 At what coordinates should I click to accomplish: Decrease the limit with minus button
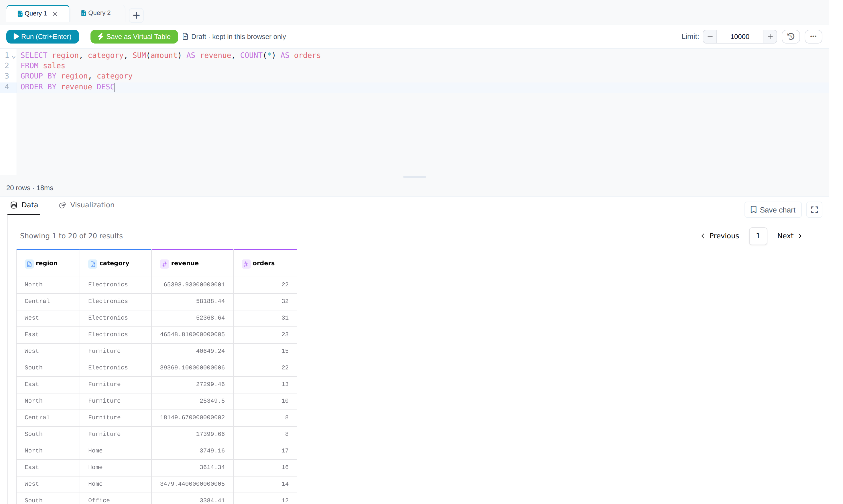[710, 37]
